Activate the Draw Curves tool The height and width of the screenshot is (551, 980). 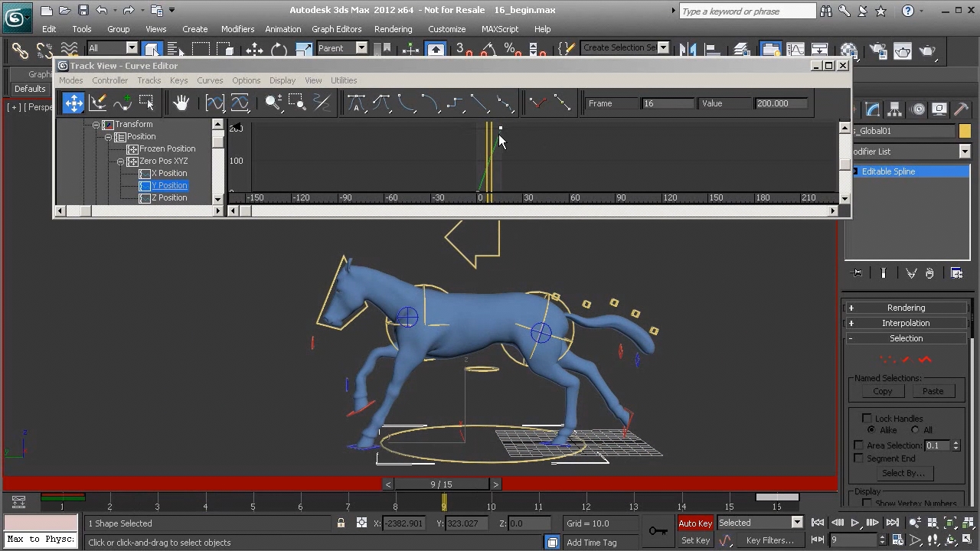coord(98,103)
